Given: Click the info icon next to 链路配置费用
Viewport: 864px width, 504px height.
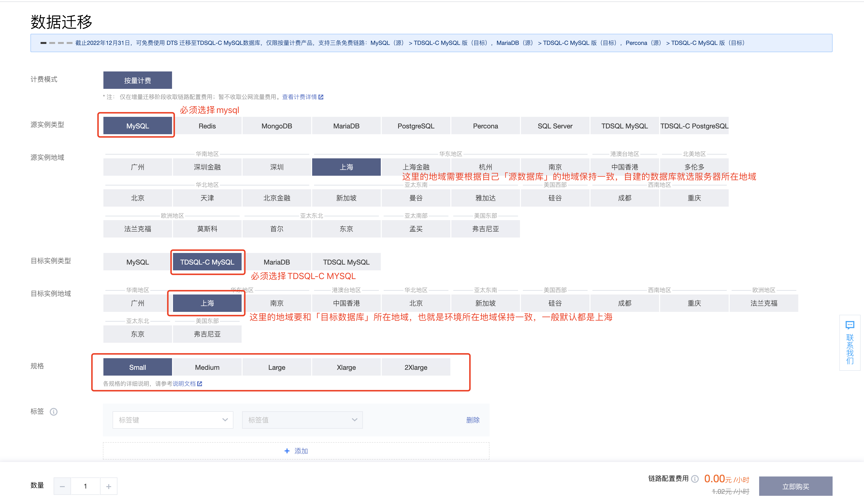Looking at the screenshot, I should click(695, 479).
